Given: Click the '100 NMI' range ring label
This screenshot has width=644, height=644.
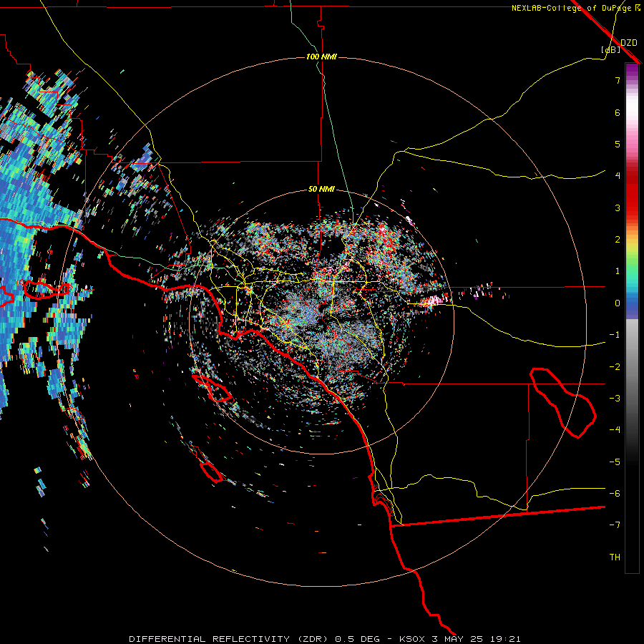Looking at the screenshot, I should 321,57.
